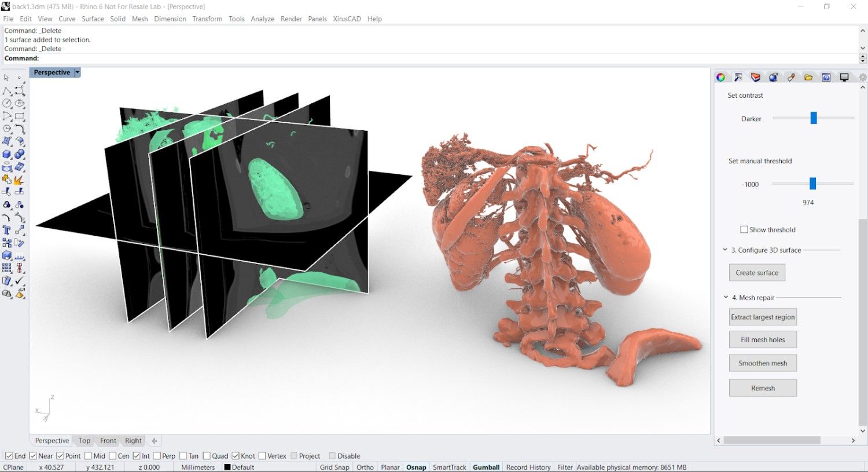Toggle the Vertex object snap
Viewport: 868px width, 472px height.
click(262, 456)
